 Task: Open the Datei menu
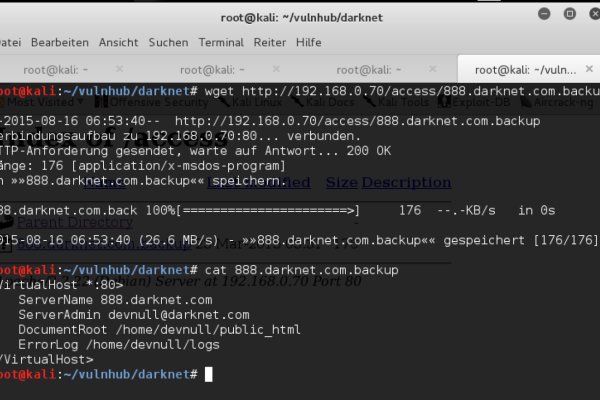point(11,42)
